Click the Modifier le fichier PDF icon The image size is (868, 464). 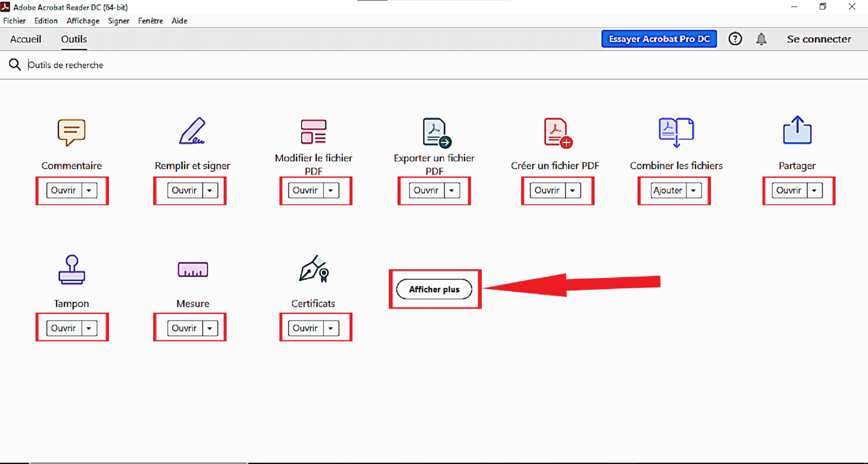tap(313, 131)
